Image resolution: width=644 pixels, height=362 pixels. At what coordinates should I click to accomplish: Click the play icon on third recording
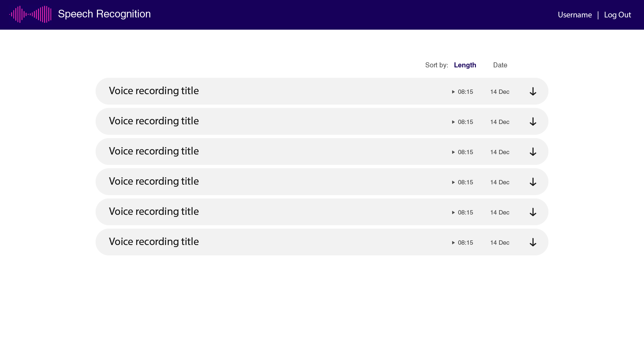[x=453, y=152]
